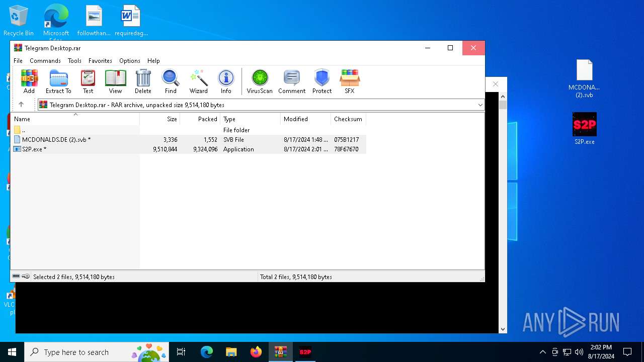Viewport: 644px width, 362px height.
Task: Open the Favorites menu
Action: 100,60
